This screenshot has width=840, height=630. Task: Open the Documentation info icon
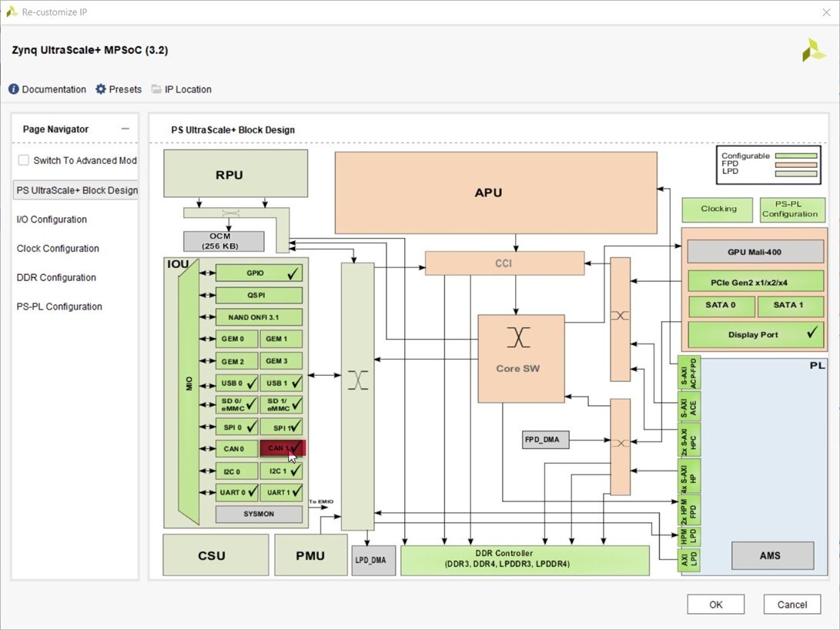pos(13,89)
